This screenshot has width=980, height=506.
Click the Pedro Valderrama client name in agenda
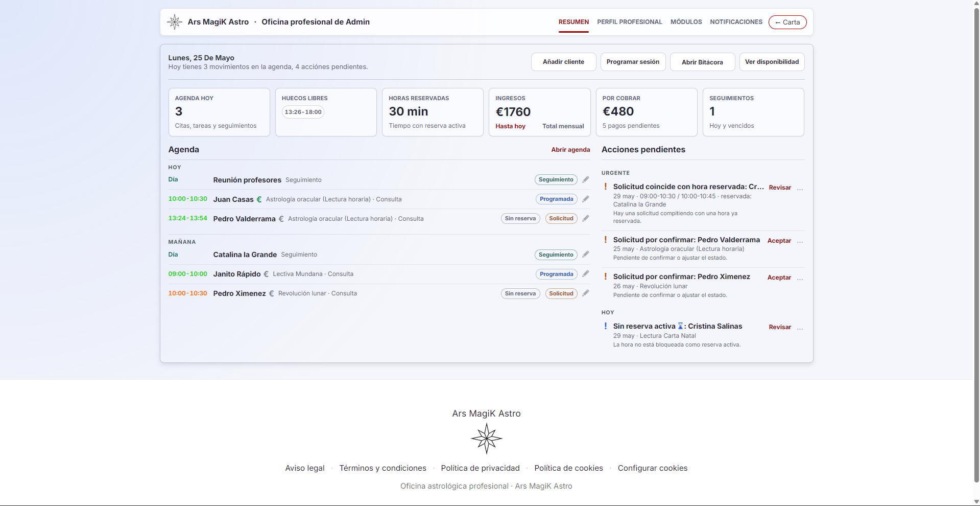[244, 219]
